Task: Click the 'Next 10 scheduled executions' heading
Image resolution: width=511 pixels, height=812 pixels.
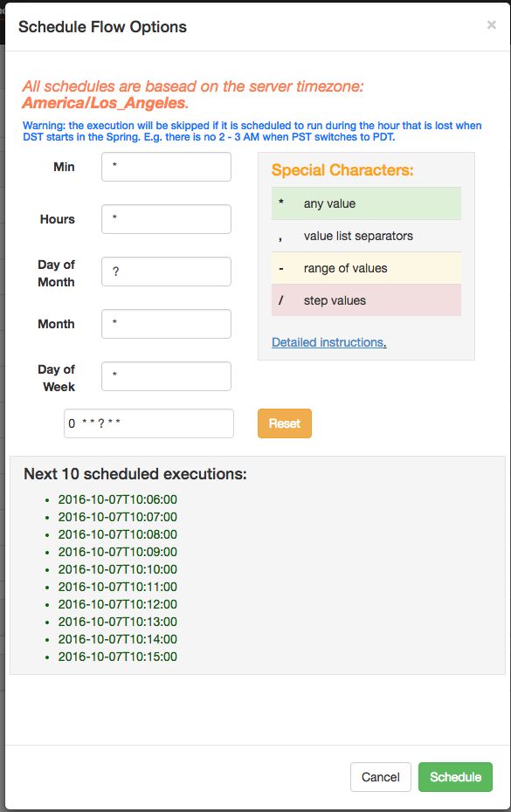Action: pyautogui.click(x=135, y=474)
